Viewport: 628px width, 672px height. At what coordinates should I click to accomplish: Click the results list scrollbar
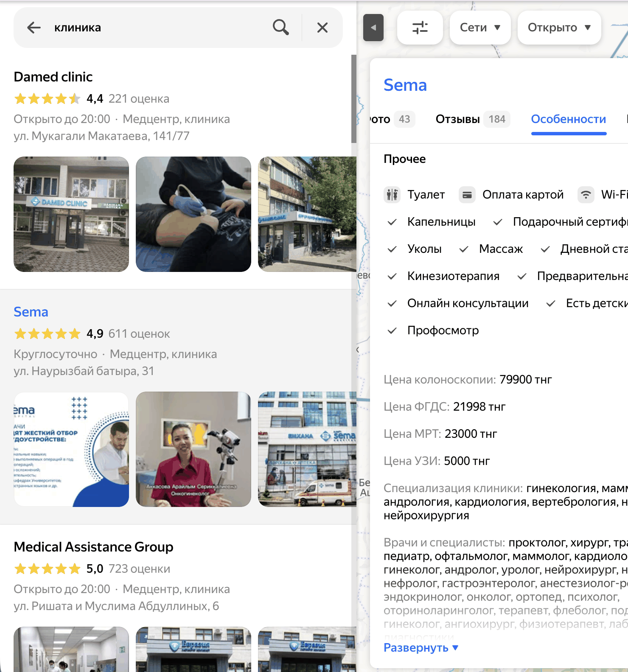(x=354, y=99)
